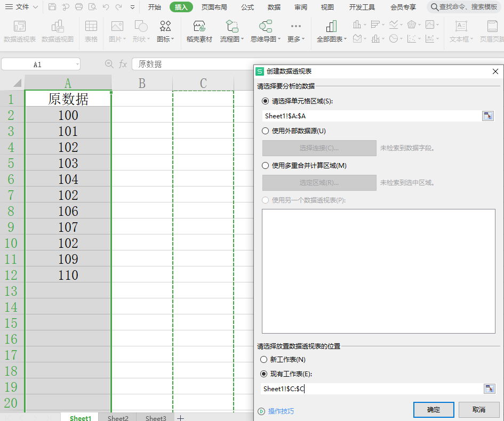This screenshot has width=504, height=421.
Task: Switch to the 数据 ribbon tab
Action: pos(274,7)
